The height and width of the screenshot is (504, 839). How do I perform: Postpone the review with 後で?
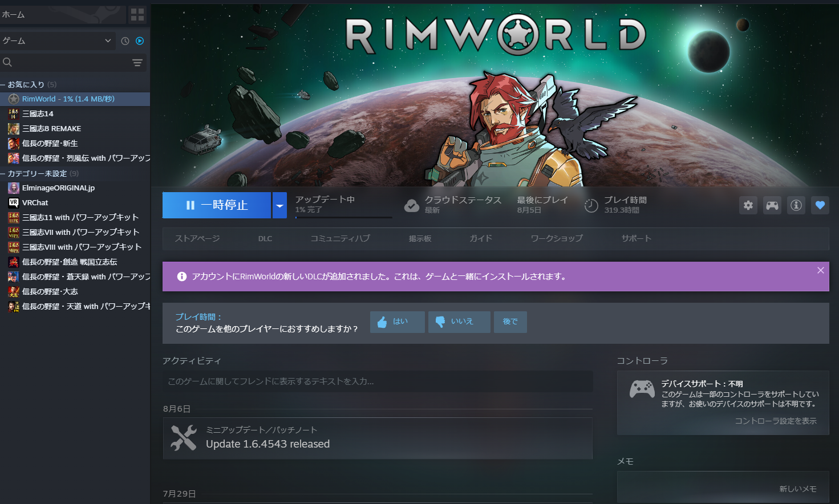pyautogui.click(x=510, y=322)
